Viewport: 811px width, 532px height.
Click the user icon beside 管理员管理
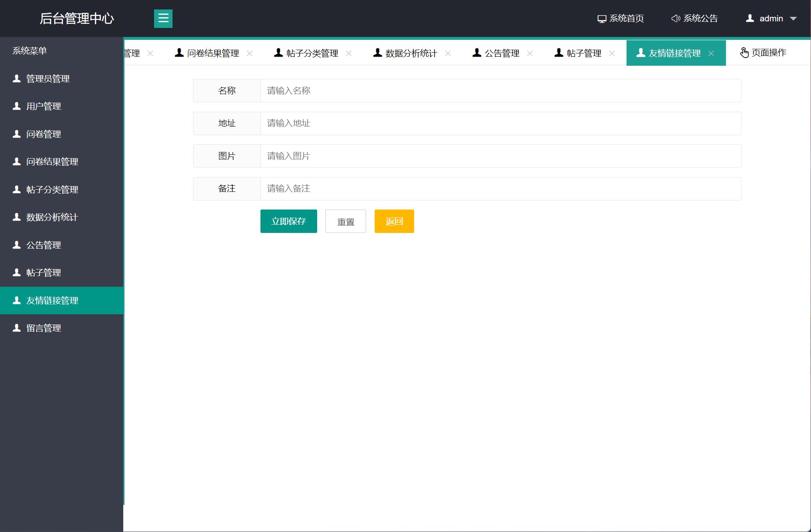click(x=17, y=78)
